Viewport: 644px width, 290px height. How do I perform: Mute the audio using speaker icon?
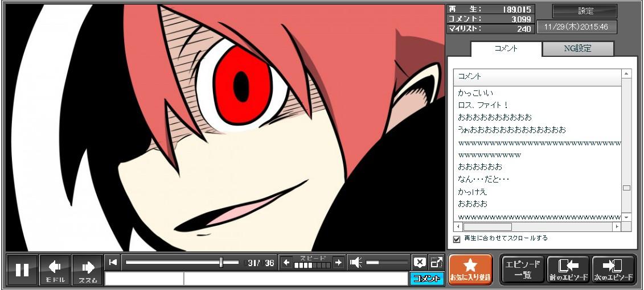[x=356, y=262]
